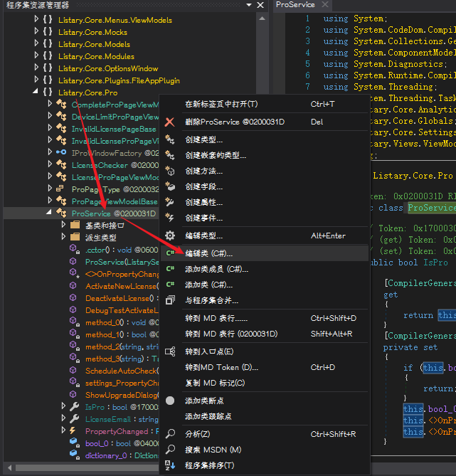
Task: Click the nested type icon beside 创建嵌套的类型
Action: coord(170,155)
